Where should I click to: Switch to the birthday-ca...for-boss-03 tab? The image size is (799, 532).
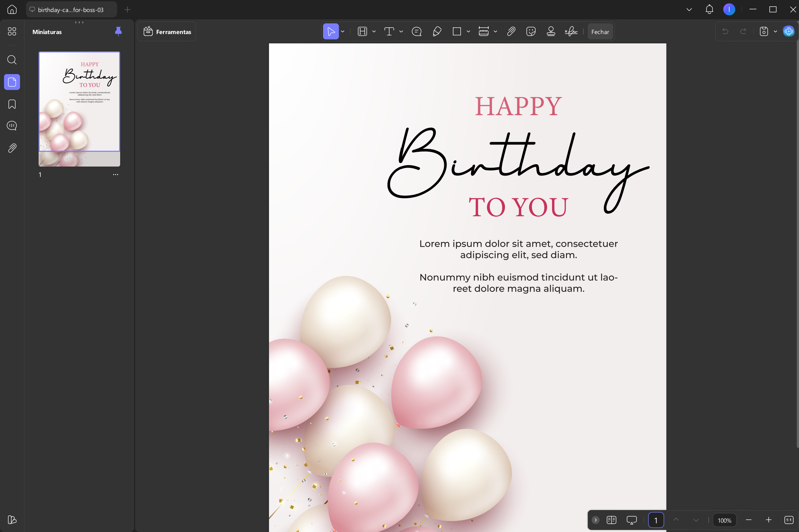point(71,10)
